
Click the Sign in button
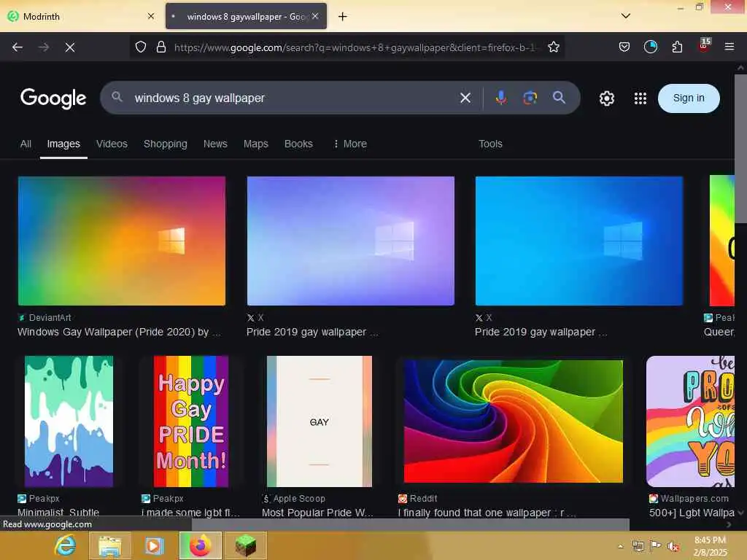click(689, 98)
